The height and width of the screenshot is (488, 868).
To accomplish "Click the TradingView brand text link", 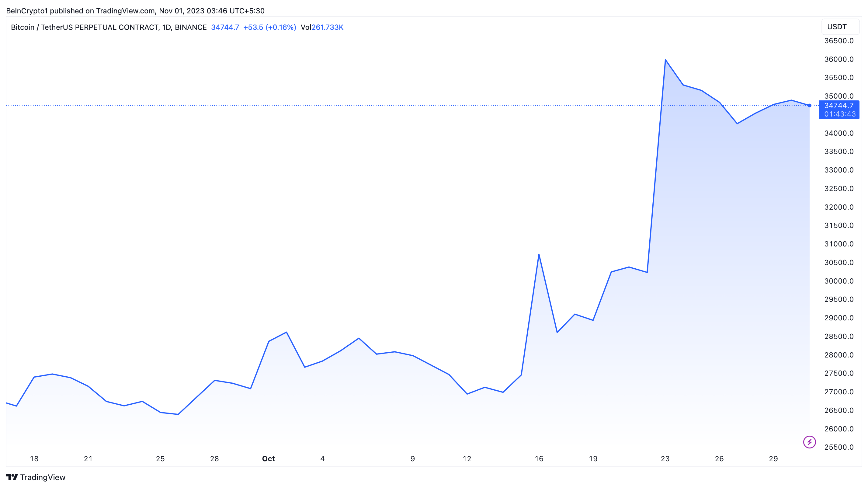I will [x=43, y=477].
